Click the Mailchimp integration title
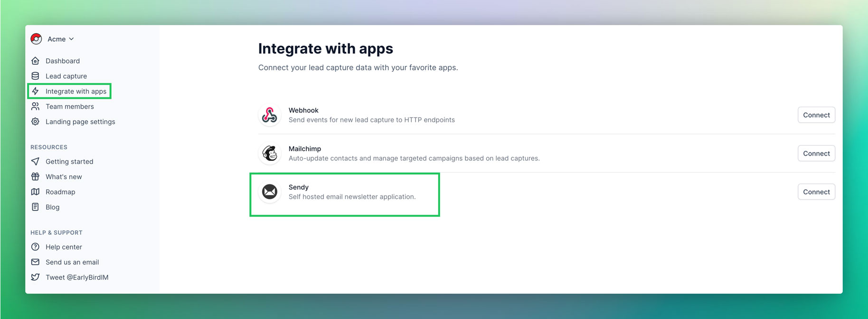The image size is (868, 319). (305, 149)
